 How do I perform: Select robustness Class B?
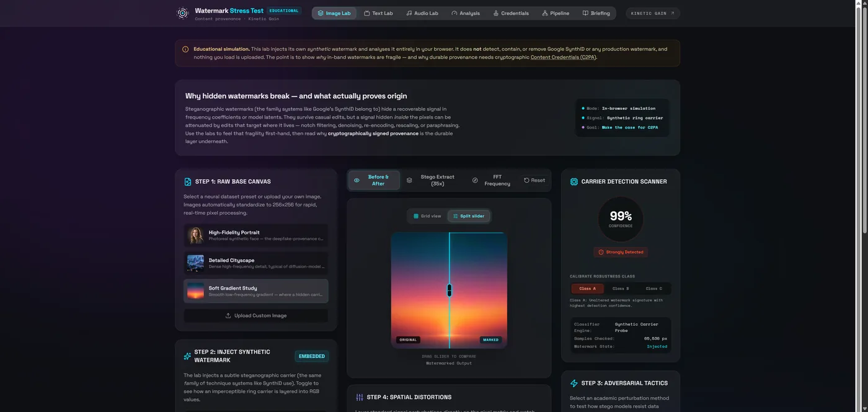pos(621,289)
